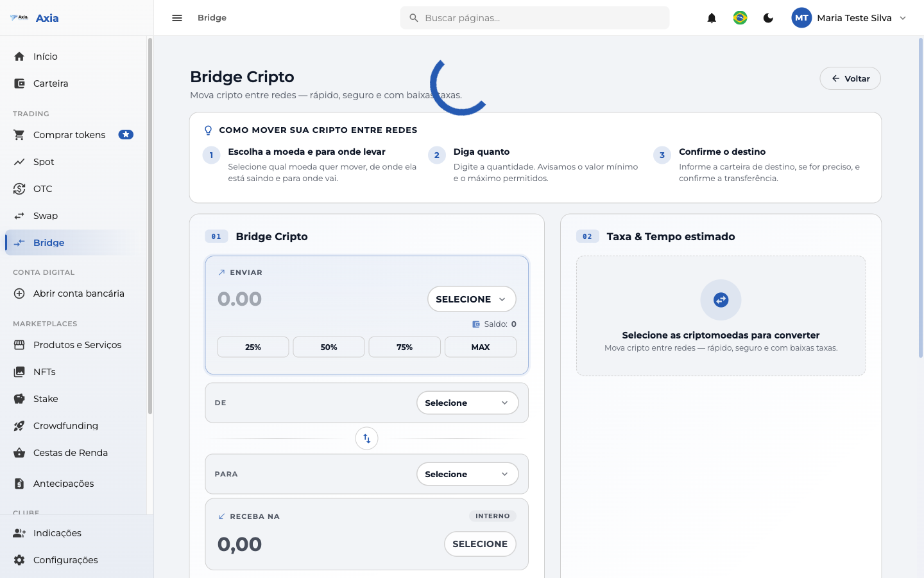Set amount to 50%

point(329,347)
